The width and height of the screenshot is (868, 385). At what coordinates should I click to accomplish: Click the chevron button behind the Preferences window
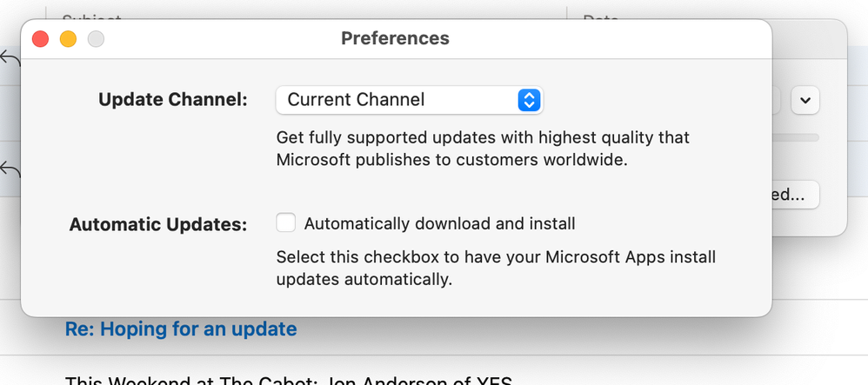(805, 101)
